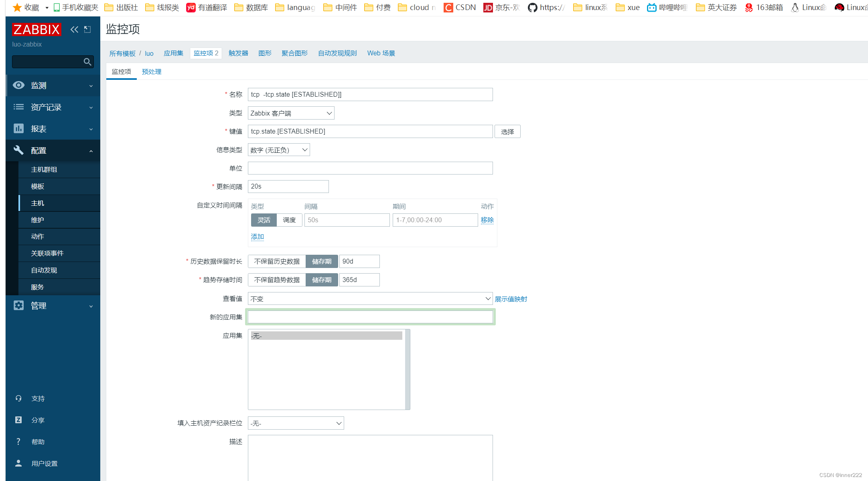Viewport: 868px width, 481px height.
Task: Click the kiosk mode icon beside the logo
Action: coord(87,29)
